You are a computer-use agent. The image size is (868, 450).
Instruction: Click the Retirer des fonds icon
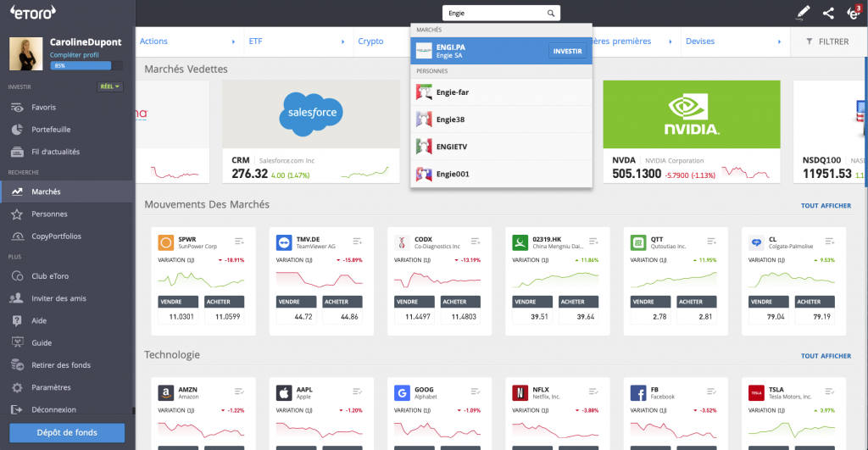tap(17, 364)
